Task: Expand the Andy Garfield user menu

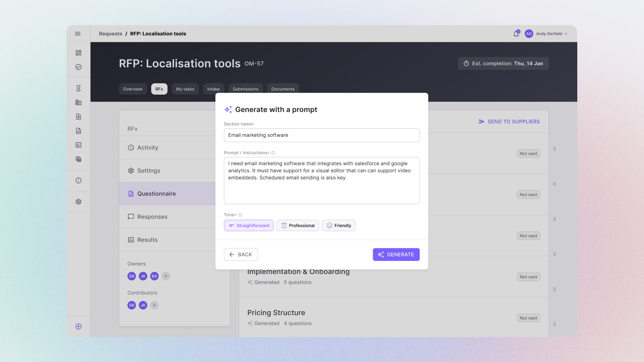Action: point(551,34)
